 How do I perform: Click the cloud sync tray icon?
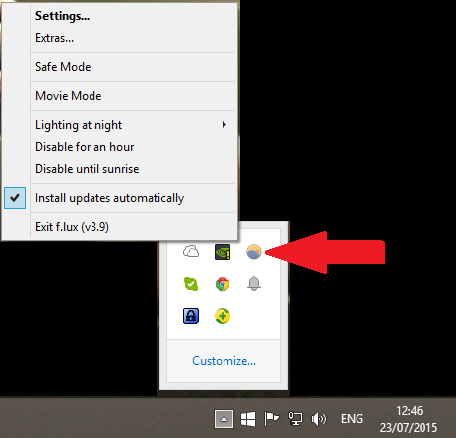click(x=191, y=251)
